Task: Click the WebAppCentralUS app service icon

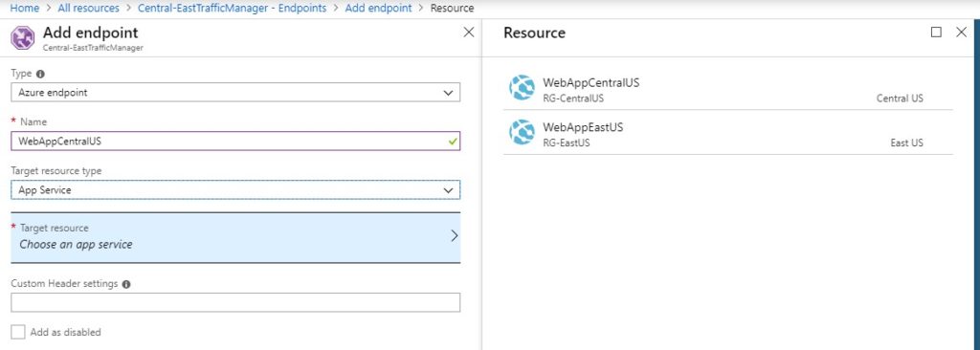Action: click(x=522, y=88)
